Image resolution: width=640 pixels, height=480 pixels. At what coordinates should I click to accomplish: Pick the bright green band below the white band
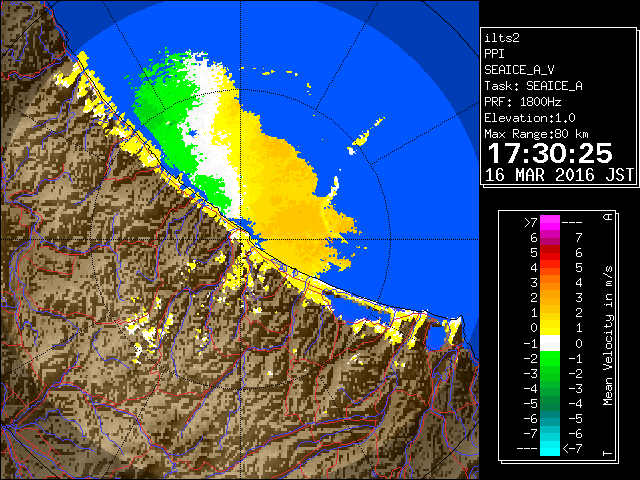coord(550,358)
